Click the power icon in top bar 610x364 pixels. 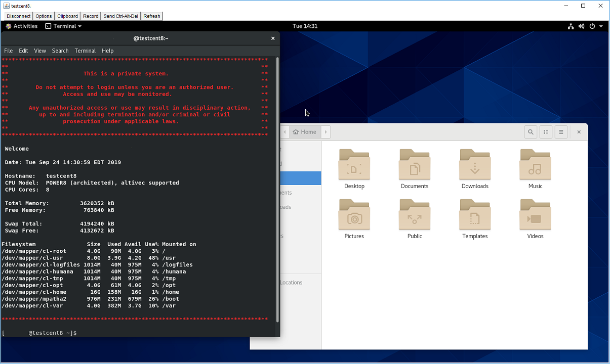pos(592,26)
